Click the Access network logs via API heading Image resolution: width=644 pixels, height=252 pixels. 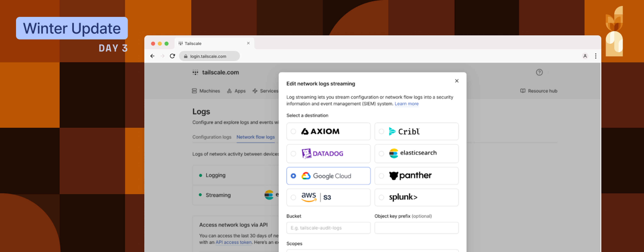233,225
